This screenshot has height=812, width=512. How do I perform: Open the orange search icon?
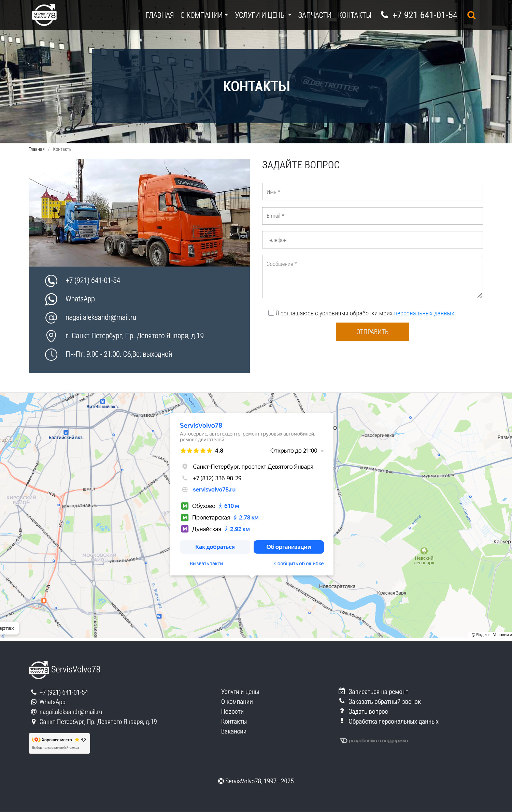(x=471, y=15)
